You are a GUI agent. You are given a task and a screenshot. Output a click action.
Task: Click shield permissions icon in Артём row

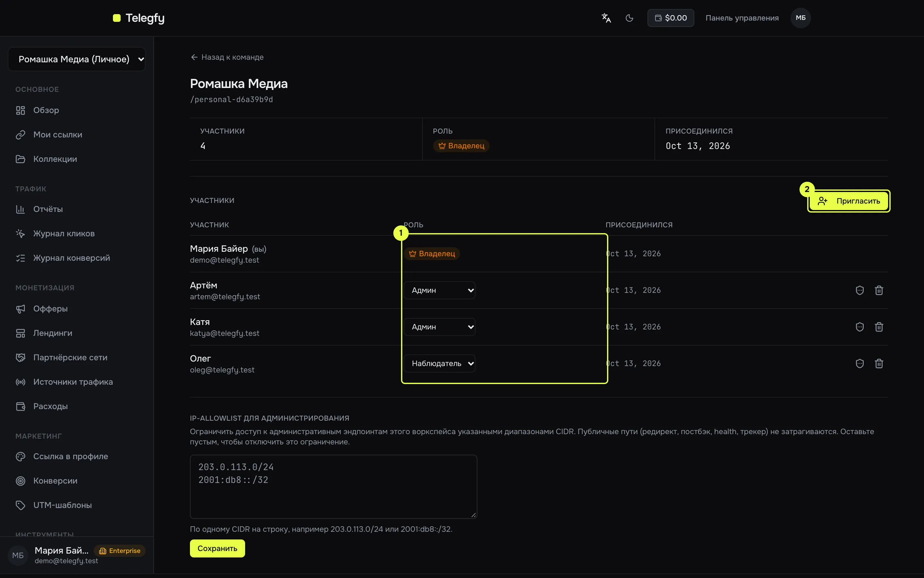point(860,290)
